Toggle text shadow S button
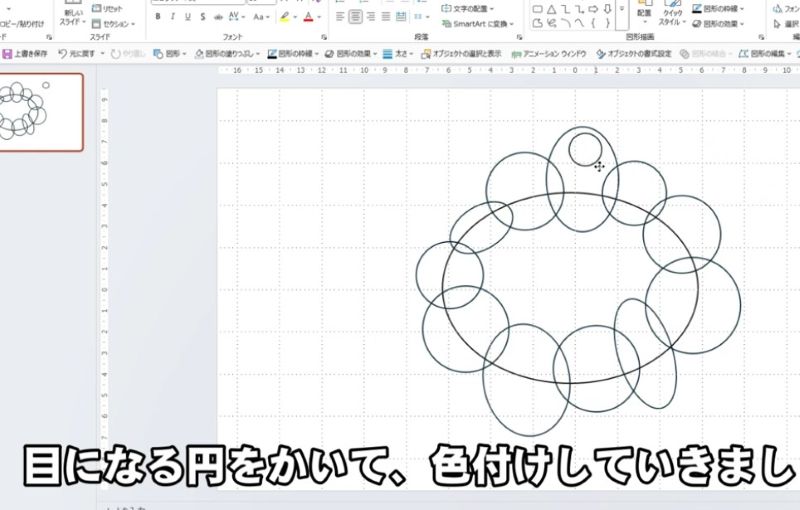 (204, 17)
